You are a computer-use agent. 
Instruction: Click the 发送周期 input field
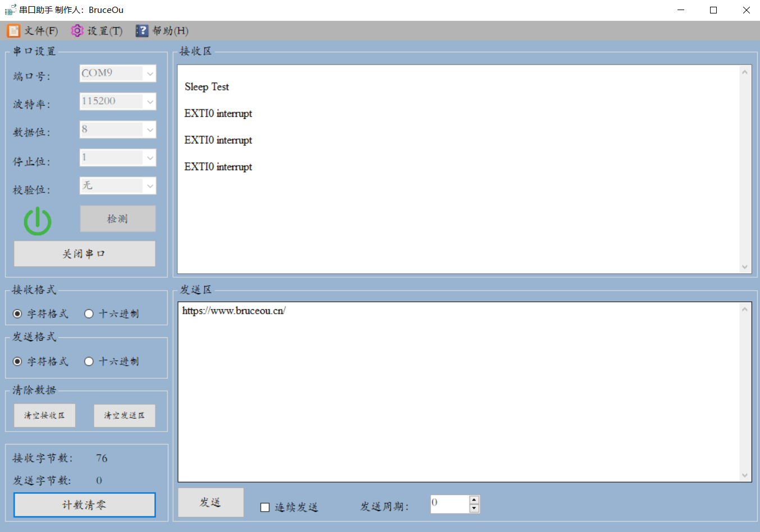450,504
